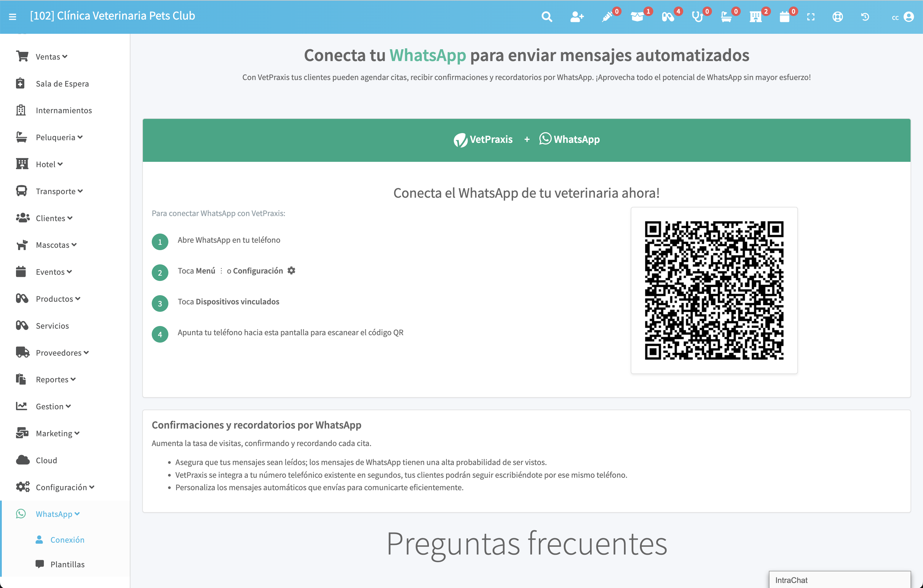Toggle fullscreen mode icon

point(811,17)
